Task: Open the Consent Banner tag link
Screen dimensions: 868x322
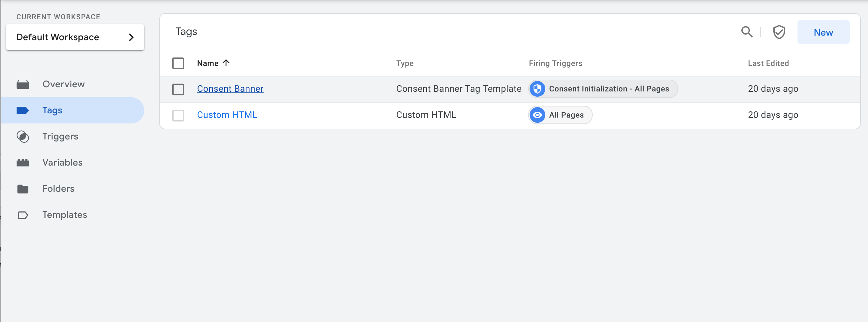Action: (x=230, y=89)
